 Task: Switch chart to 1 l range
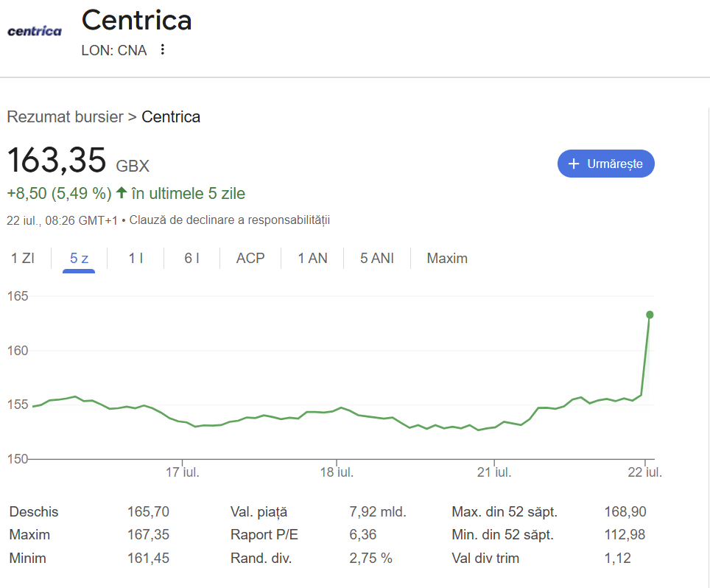pyautogui.click(x=136, y=258)
